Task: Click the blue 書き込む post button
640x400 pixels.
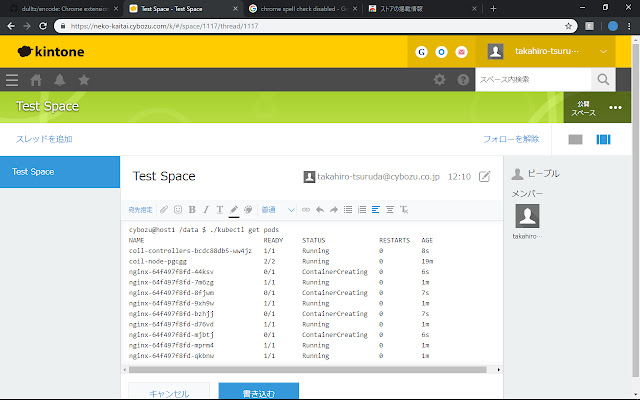Action: [258, 391]
